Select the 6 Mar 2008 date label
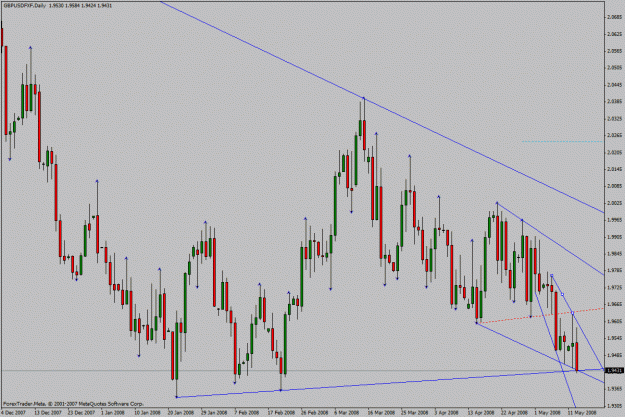This screenshot has height=417, width=625. [x=348, y=412]
